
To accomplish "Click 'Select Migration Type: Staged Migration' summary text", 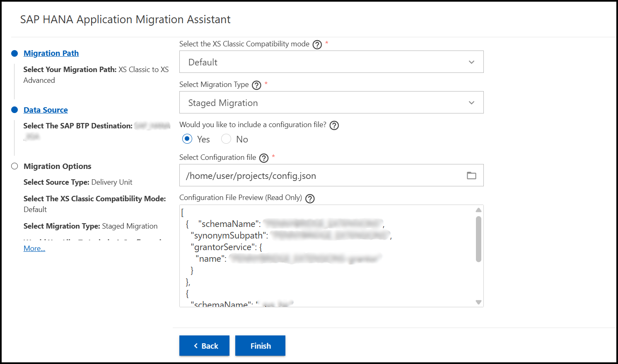I will [90, 226].
